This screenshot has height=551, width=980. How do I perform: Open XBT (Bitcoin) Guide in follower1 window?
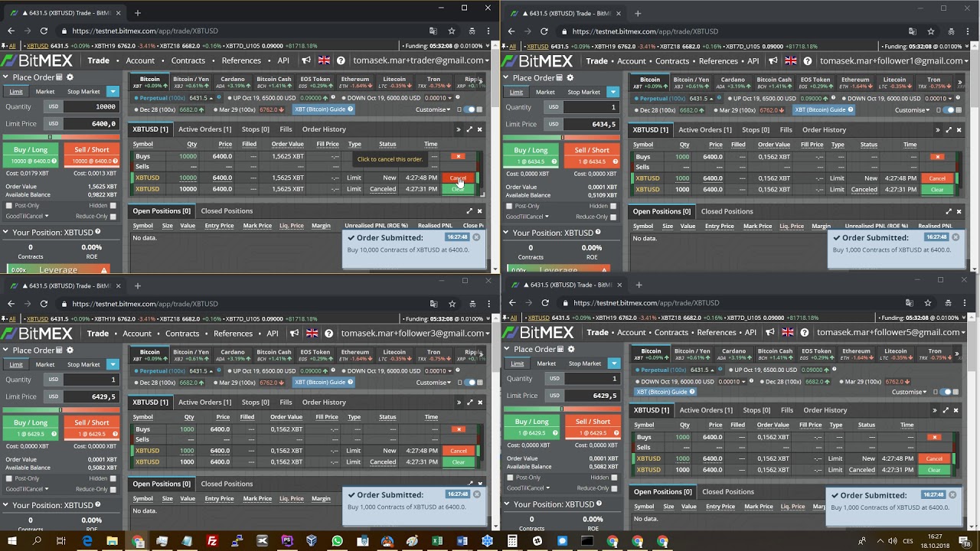coord(823,109)
